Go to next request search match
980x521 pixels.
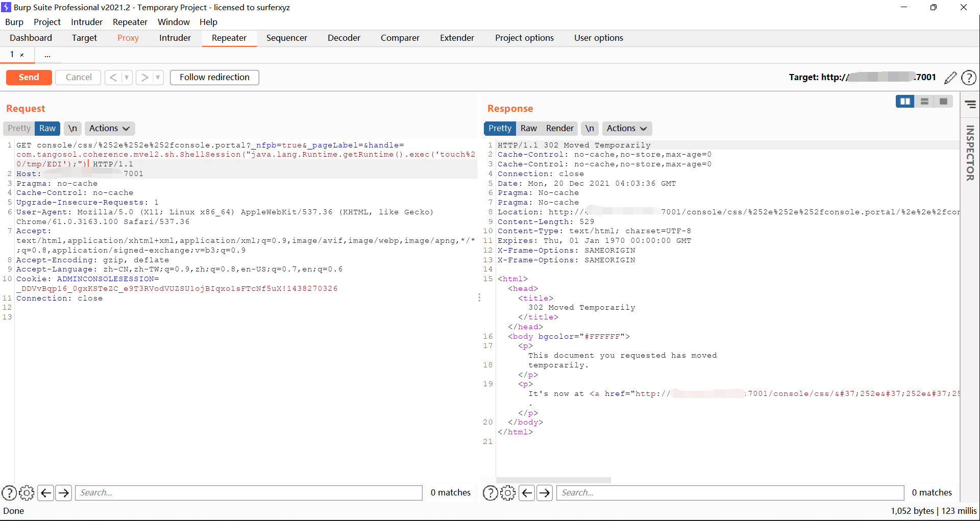(64, 492)
